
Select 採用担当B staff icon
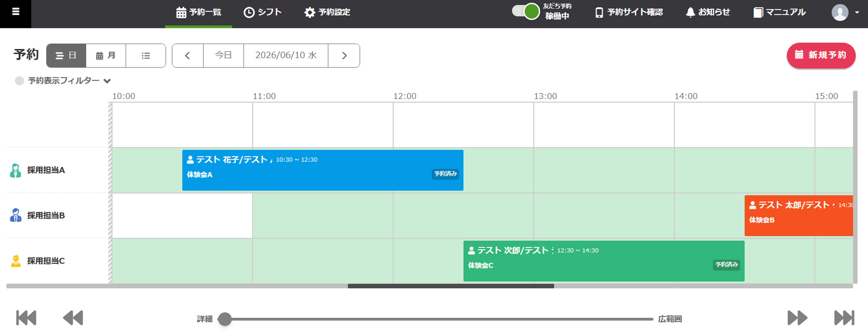[x=16, y=215]
